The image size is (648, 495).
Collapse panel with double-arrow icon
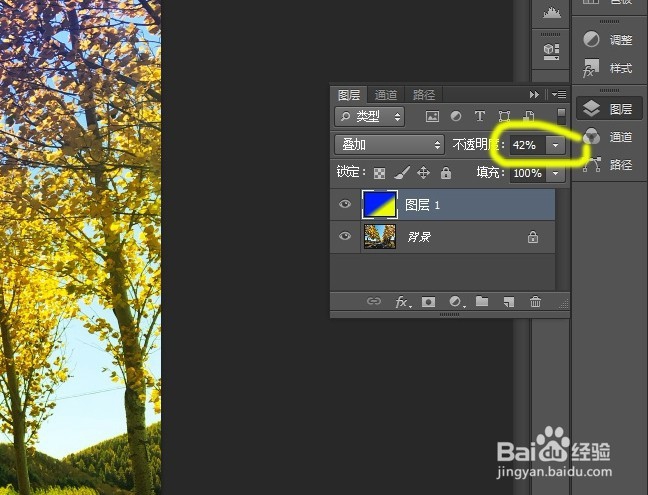pos(534,95)
